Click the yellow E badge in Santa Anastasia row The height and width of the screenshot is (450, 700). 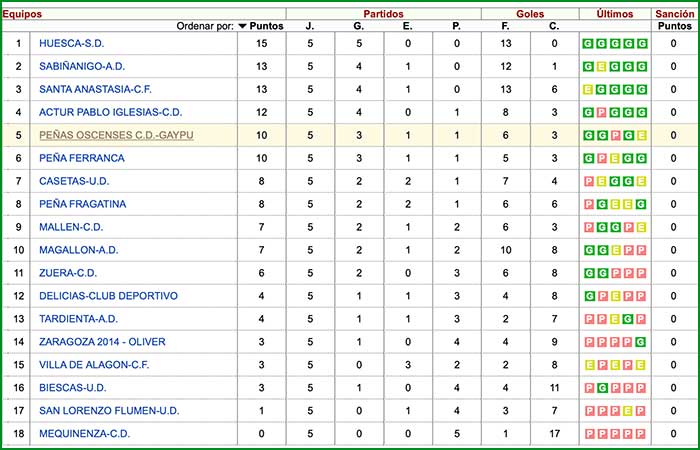pos(589,90)
